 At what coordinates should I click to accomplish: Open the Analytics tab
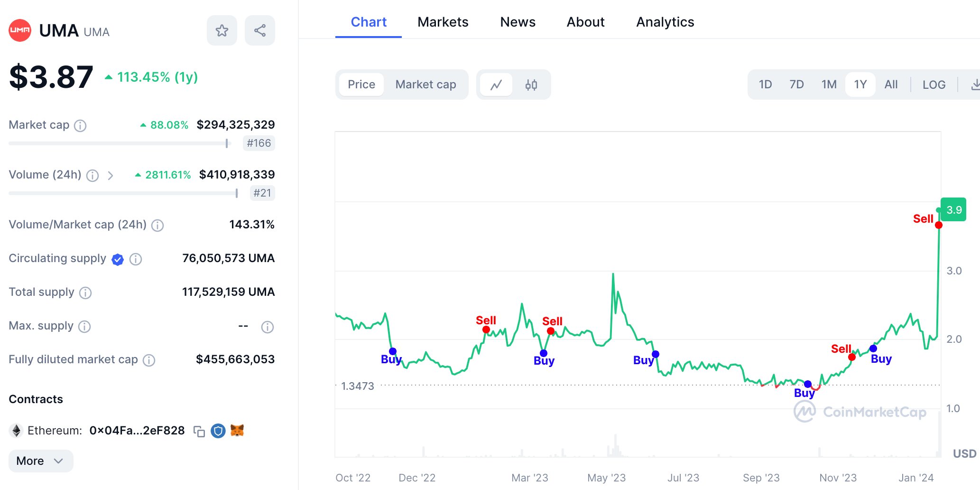[x=665, y=22]
